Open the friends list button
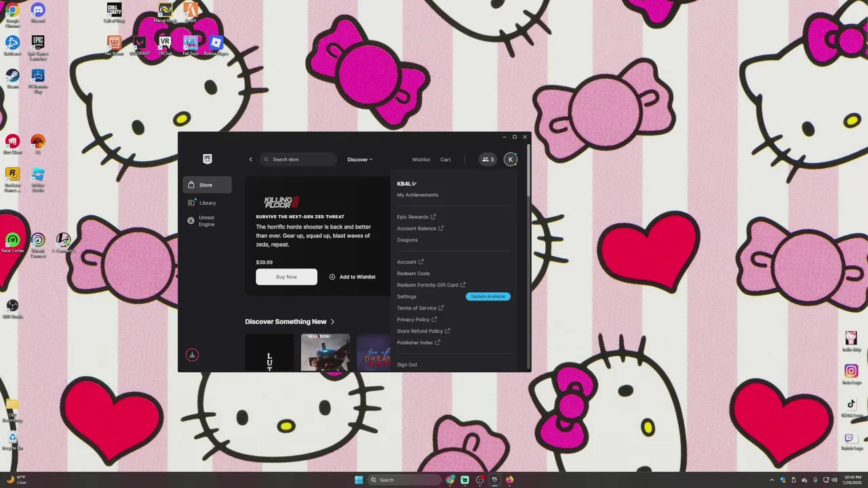868x488 pixels. click(488, 159)
